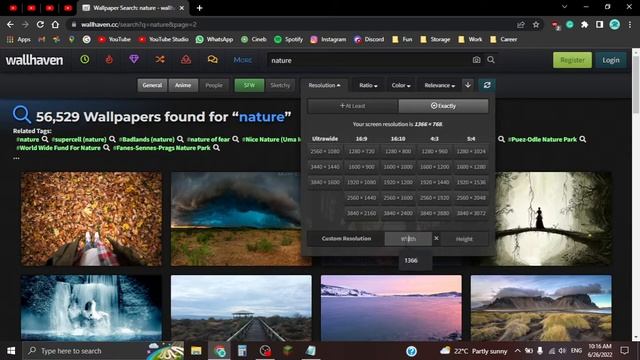The width and height of the screenshot is (640, 360).
Task: Open the Random shuffle icon
Action: (x=160, y=60)
